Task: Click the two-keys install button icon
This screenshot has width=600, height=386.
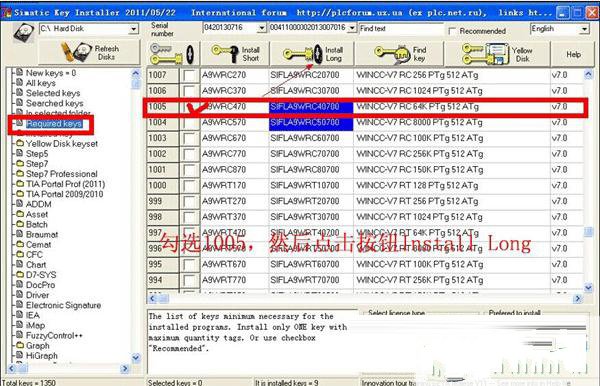Action: [173, 54]
